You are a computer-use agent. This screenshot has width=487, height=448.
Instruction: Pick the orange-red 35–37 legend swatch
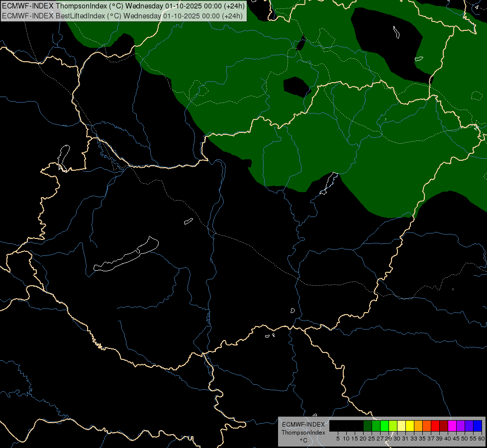pos(427,426)
